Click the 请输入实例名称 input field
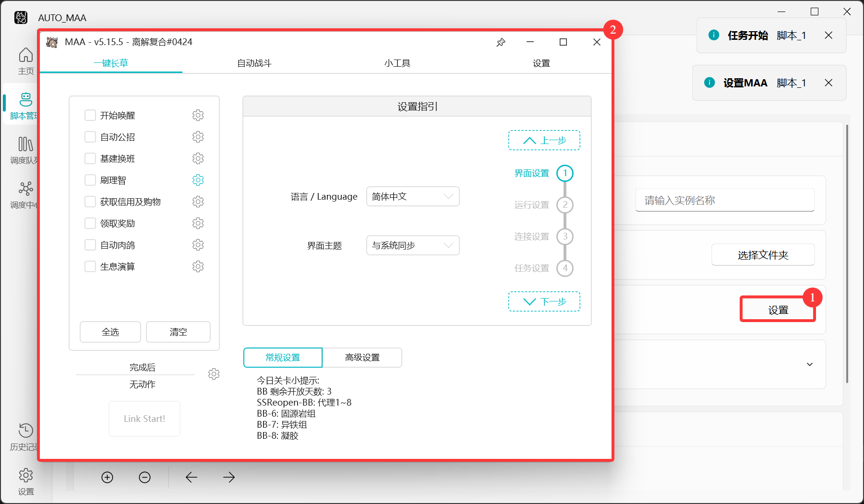Image resolution: width=864 pixels, height=504 pixels. click(x=724, y=200)
